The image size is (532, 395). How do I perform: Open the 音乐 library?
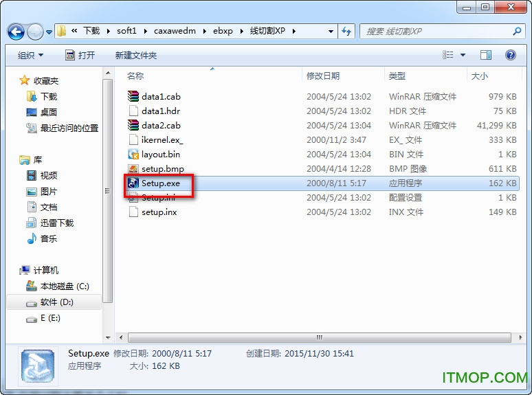pos(42,238)
